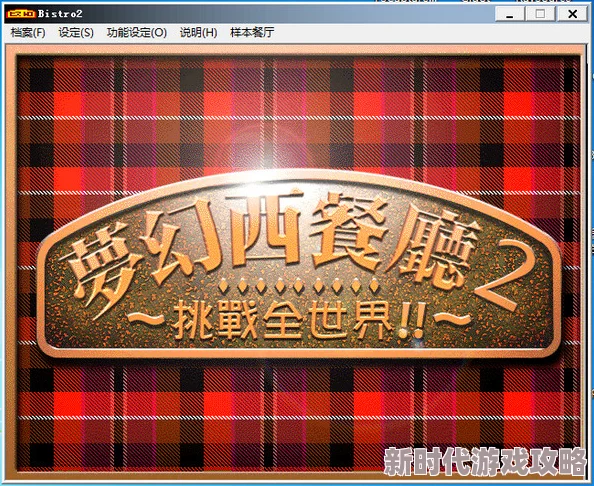The image size is (594, 486).
Task: Open the 说明(H) menu
Action: pos(198,33)
